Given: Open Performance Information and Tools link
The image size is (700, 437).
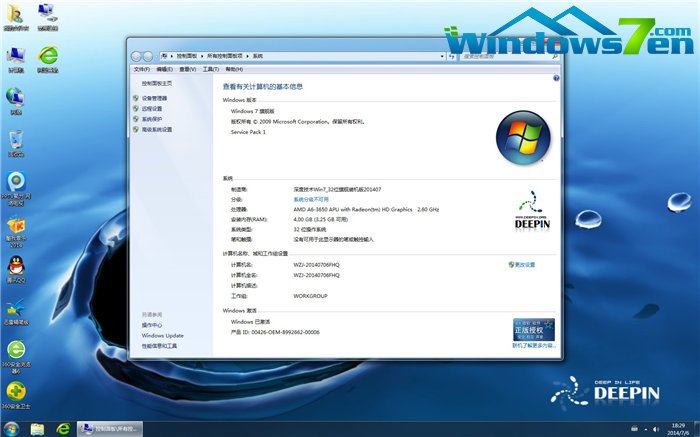Looking at the screenshot, I should (159, 346).
